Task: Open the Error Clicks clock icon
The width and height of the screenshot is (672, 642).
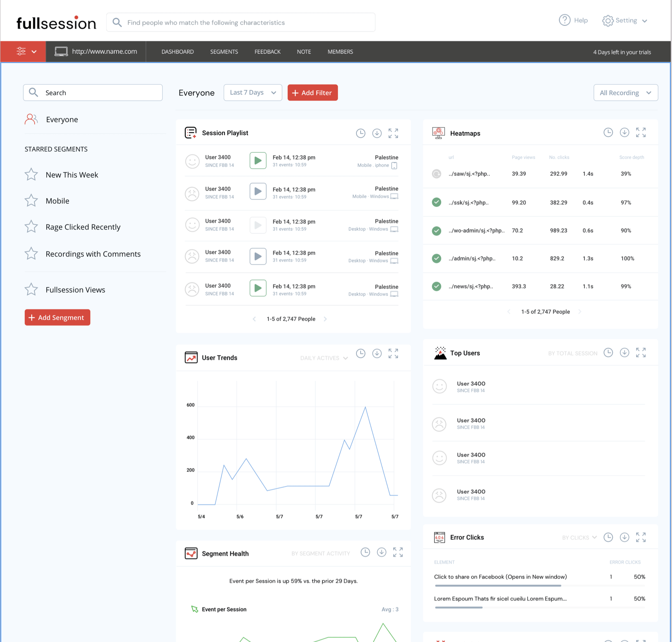Action: click(608, 537)
